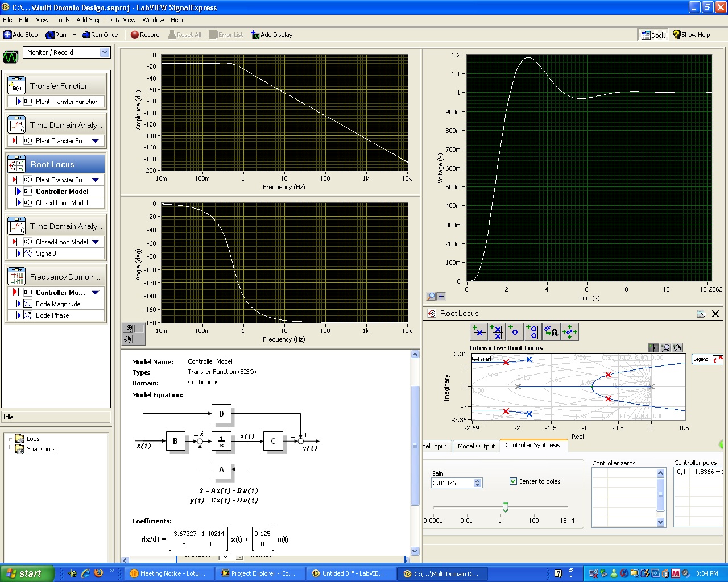Screen dimensions: 728x582
Task: Uncheck the Center to poles checkbox
Action: click(514, 481)
